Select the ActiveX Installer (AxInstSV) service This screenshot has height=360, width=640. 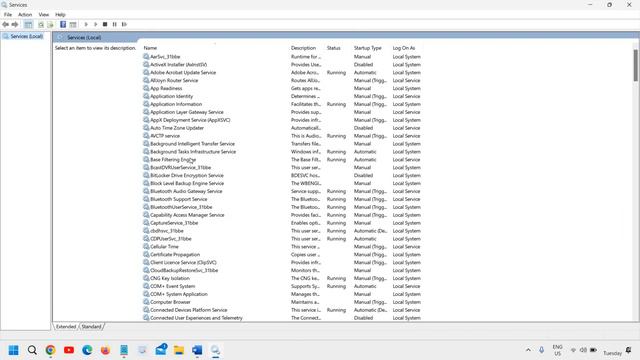tap(178, 64)
